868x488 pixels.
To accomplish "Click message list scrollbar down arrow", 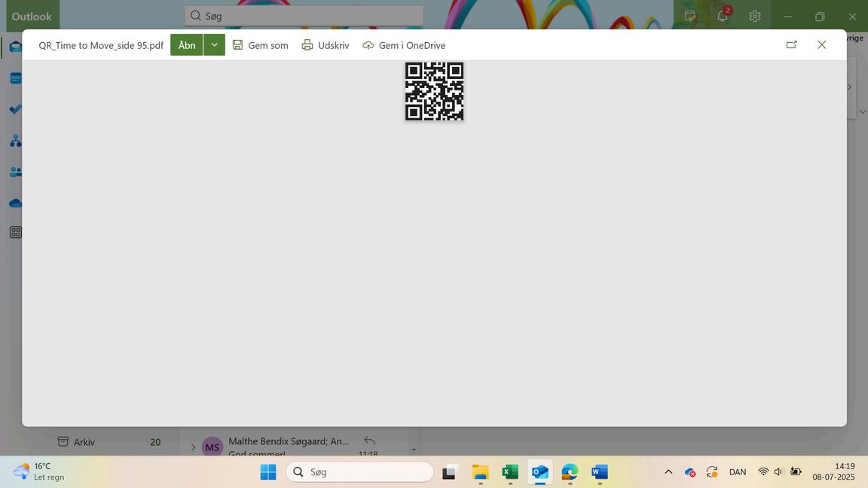I will (x=414, y=450).
